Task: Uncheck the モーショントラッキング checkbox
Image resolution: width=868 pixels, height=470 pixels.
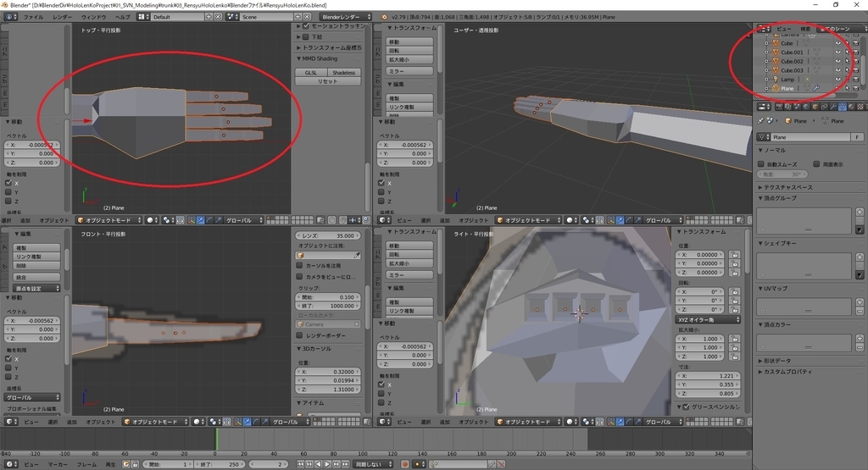Action: tap(306, 26)
